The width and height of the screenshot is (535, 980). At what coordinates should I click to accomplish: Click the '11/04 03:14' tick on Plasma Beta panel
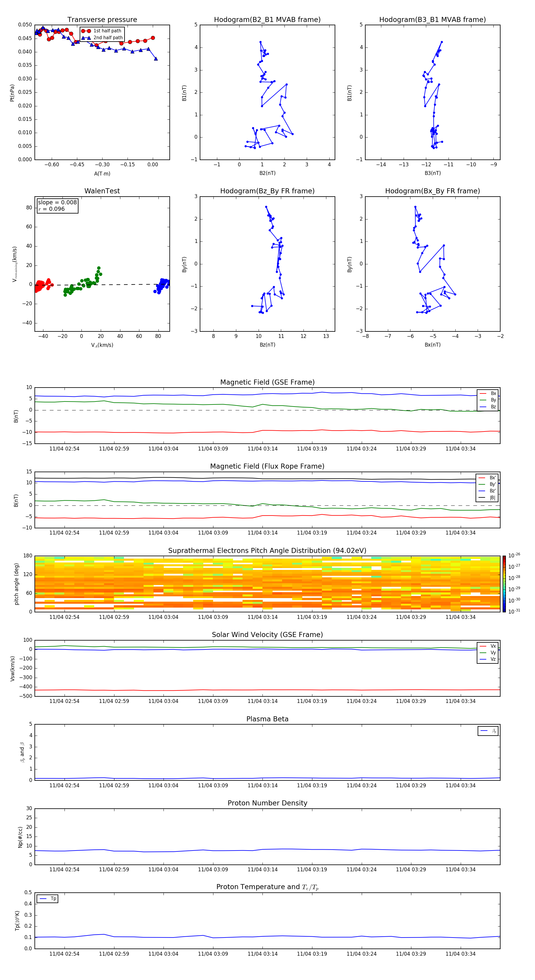pos(262,785)
